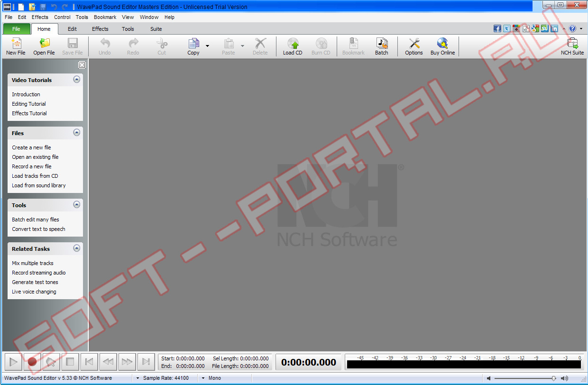Open the Paste dropdown arrow
This screenshot has height=385, width=588.
(242, 46)
